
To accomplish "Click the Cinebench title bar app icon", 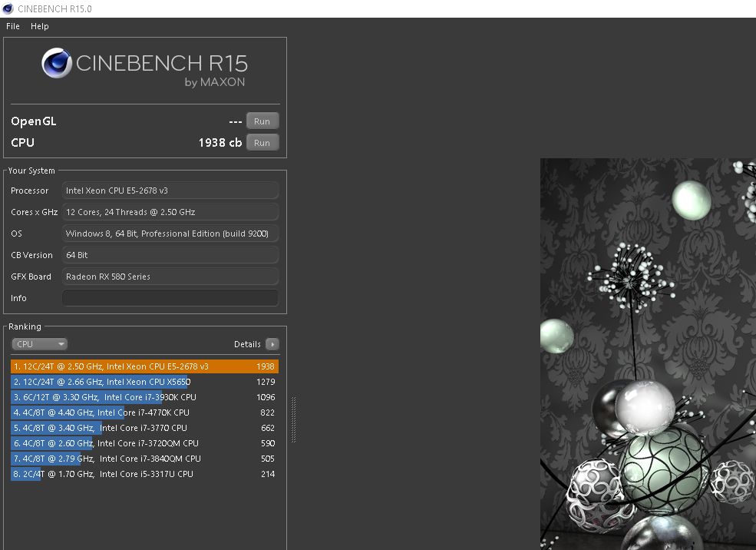I will (8, 8).
